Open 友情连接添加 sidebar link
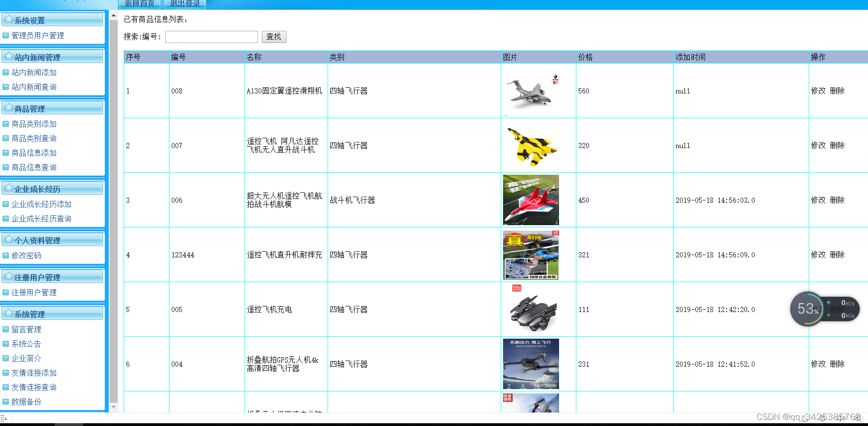 click(x=34, y=373)
